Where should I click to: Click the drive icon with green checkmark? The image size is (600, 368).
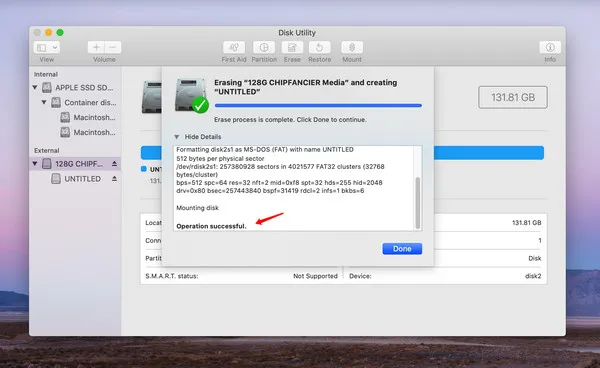pos(191,96)
